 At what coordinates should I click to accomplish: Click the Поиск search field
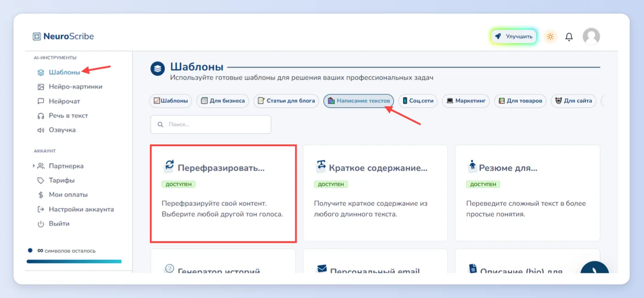point(211,124)
